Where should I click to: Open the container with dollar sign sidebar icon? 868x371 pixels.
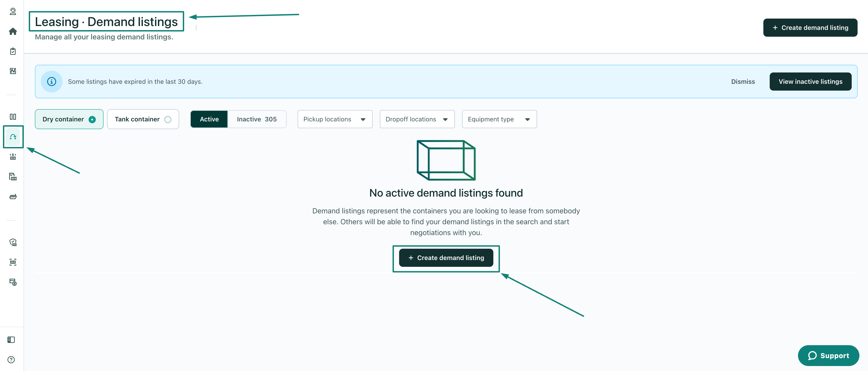pyautogui.click(x=13, y=157)
